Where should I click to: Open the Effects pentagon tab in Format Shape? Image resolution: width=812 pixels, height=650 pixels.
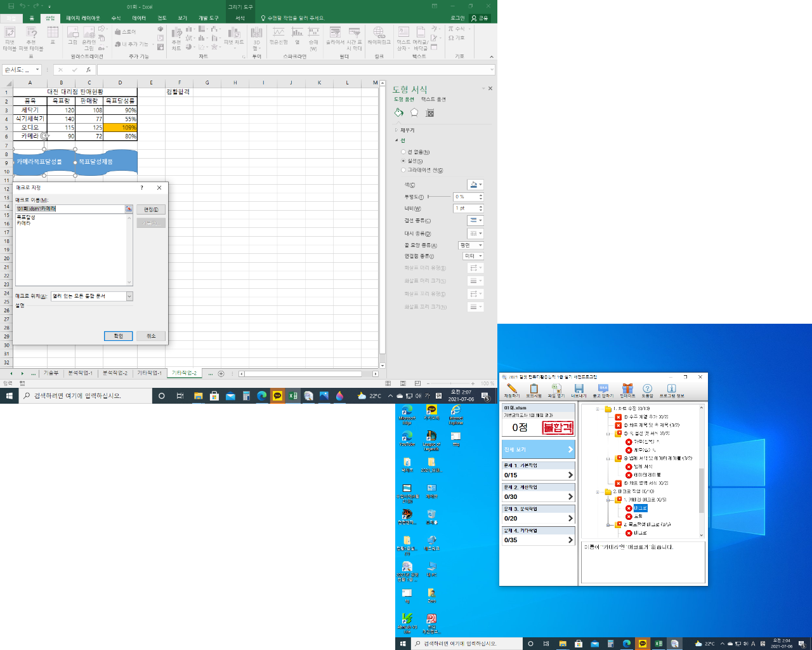[414, 113]
